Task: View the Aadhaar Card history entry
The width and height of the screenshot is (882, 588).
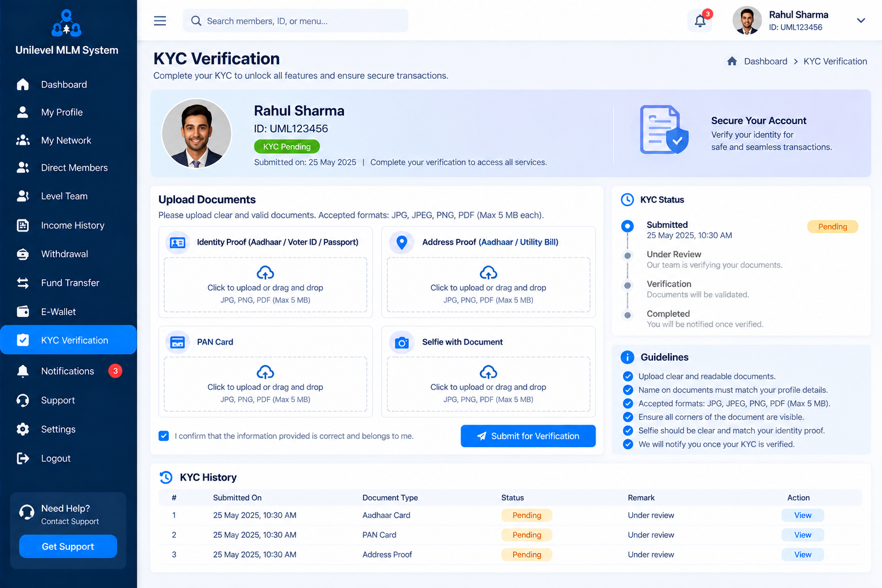Action: [x=803, y=515]
